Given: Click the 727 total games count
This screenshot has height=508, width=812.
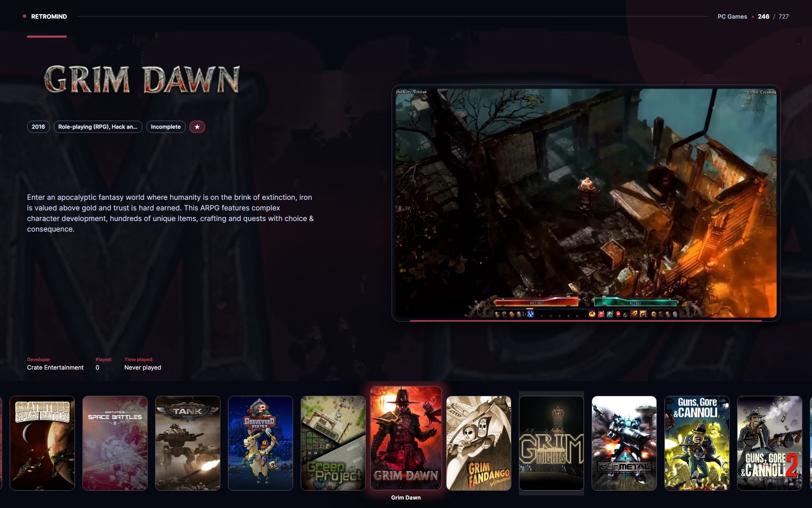Looking at the screenshot, I should click(784, 17).
